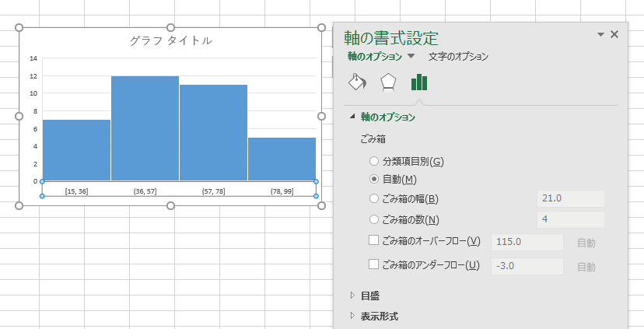The height and width of the screenshot is (329, 644).
Task: Select the グラフ タイトル chart title
Action: (x=171, y=40)
